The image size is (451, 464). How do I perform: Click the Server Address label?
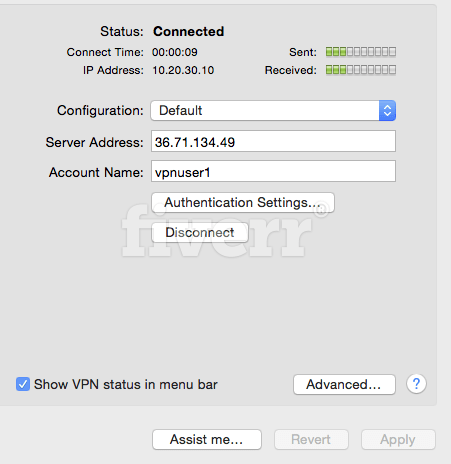(x=94, y=142)
